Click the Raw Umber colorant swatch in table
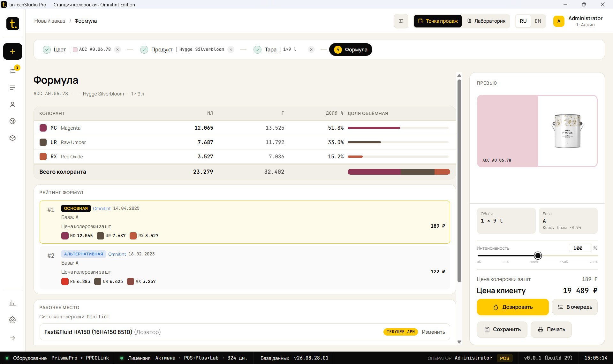Image resolution: width=613 pixels, height=364 pixels. pyautogui.click(x=43, y=142)
